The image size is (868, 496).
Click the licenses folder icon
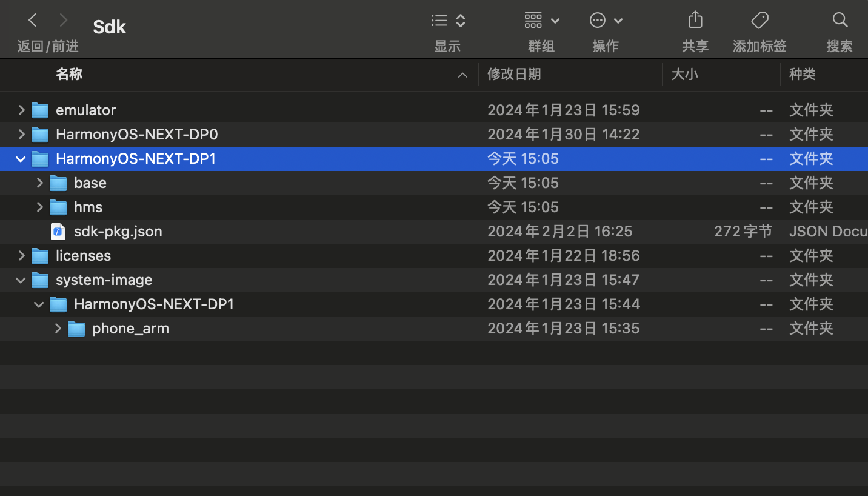pos(40,256)
